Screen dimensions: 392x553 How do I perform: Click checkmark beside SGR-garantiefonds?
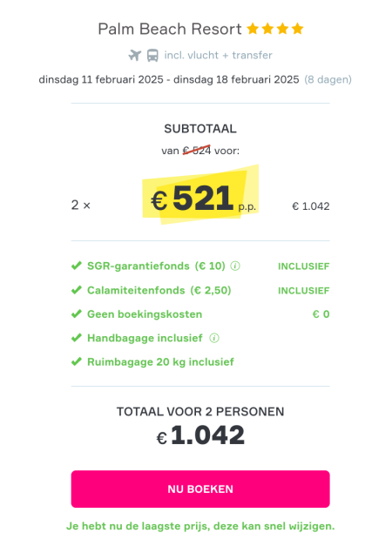coord(77,266)
